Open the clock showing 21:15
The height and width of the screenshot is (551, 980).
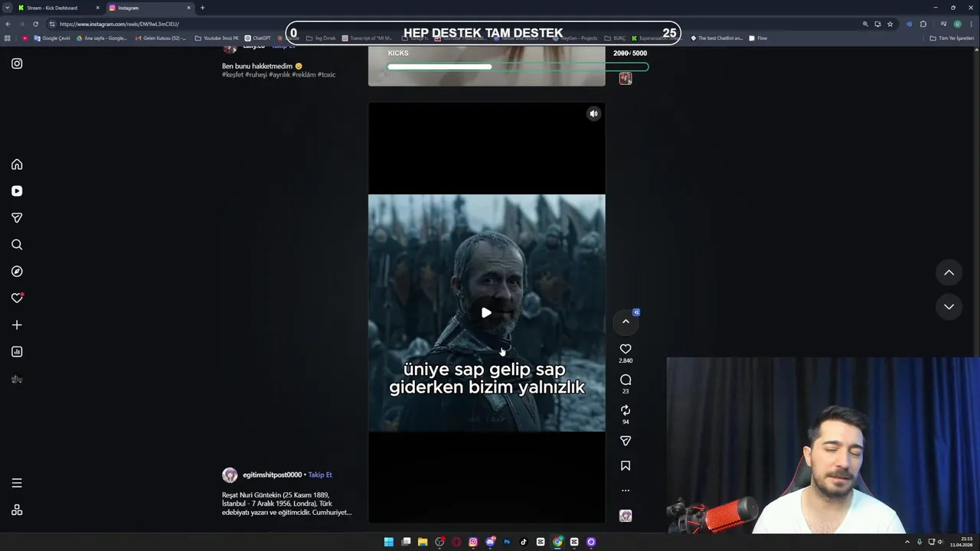tap(962, 542)
